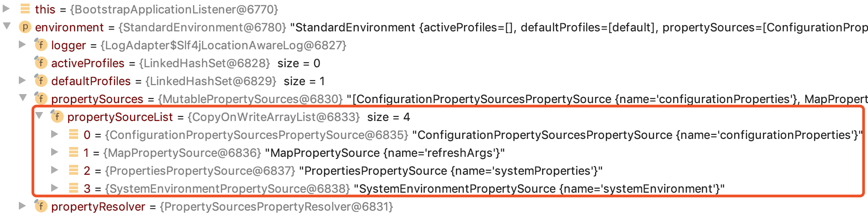Expand the 'this' variable node
Image resolution: width=868 pixels, height=216 pixels.
coord(6,8)
